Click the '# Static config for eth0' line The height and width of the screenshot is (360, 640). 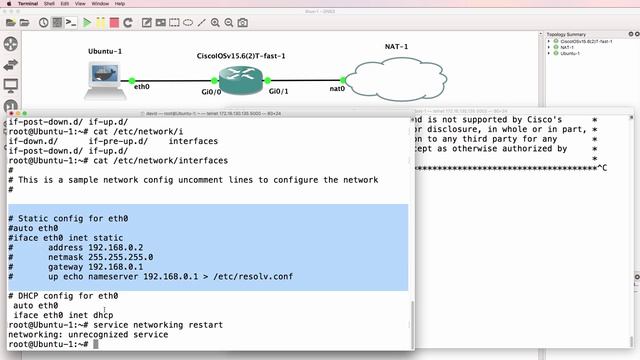68,218
